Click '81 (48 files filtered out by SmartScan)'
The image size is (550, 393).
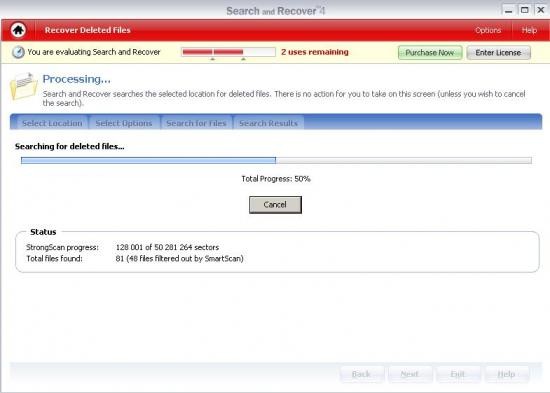pos(179,259)
